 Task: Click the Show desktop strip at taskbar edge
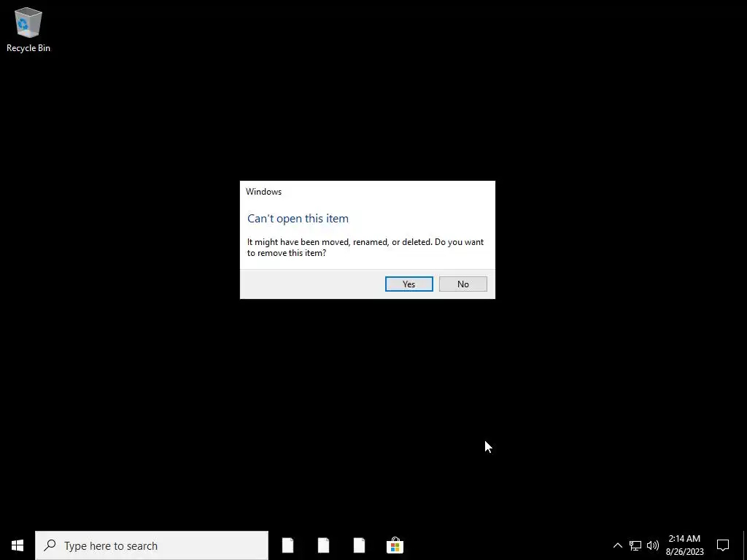coord(745,545)
